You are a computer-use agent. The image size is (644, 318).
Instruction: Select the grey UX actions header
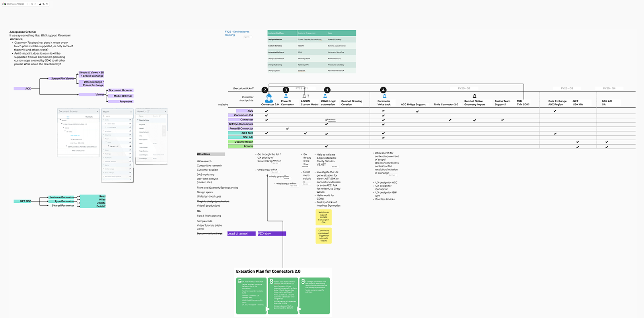click(211, 154)
